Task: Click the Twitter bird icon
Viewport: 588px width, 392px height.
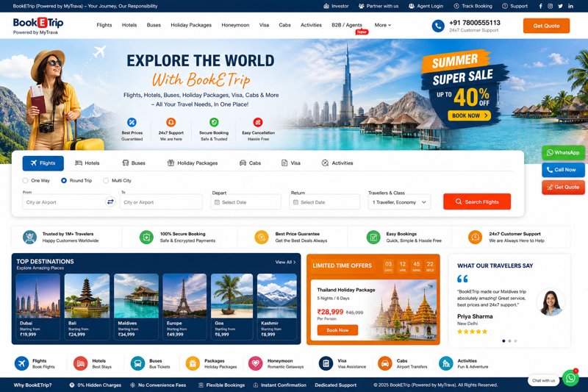Action: [560, 6]
